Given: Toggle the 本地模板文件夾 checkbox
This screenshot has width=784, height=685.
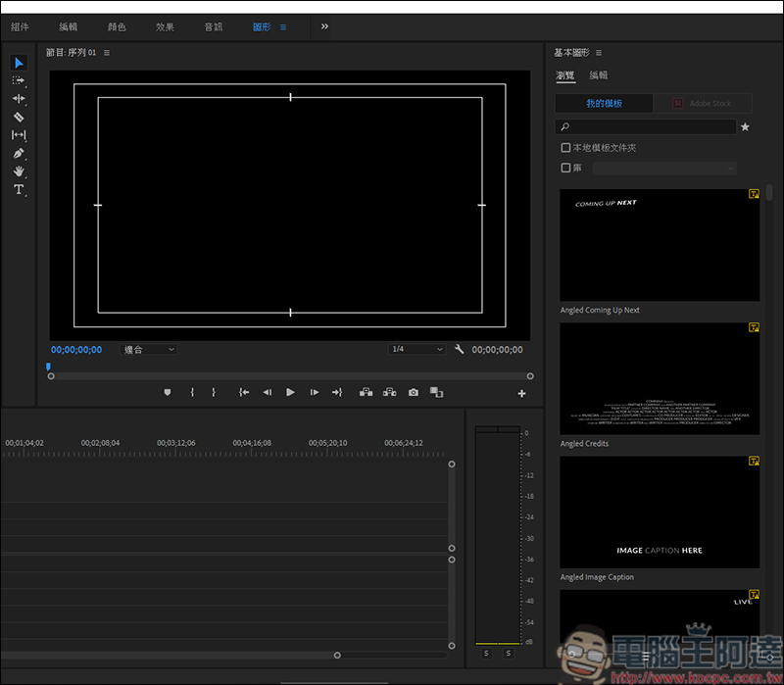Looking at the screenshot, I should click(x=565, y=148).
